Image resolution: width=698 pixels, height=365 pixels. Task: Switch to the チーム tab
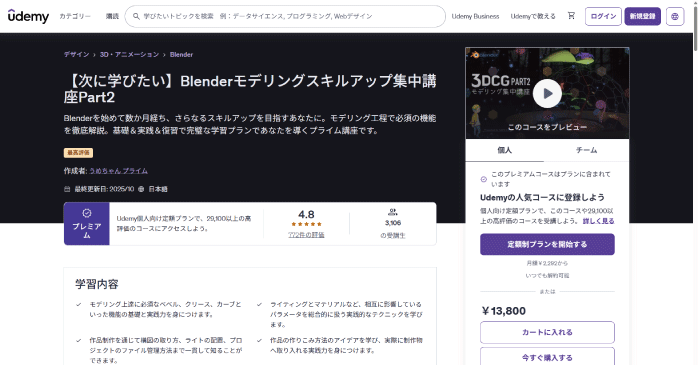click(586, 150)
